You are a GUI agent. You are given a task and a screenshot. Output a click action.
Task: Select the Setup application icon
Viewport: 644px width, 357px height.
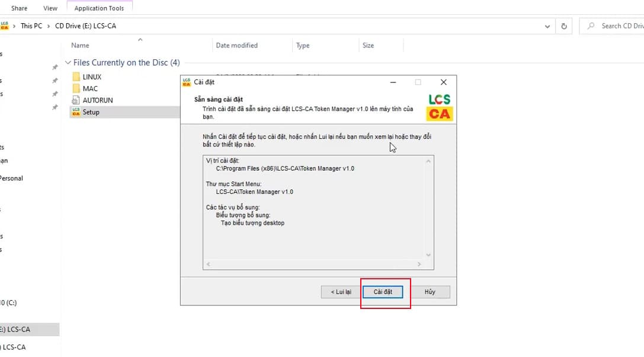[76, 112]
